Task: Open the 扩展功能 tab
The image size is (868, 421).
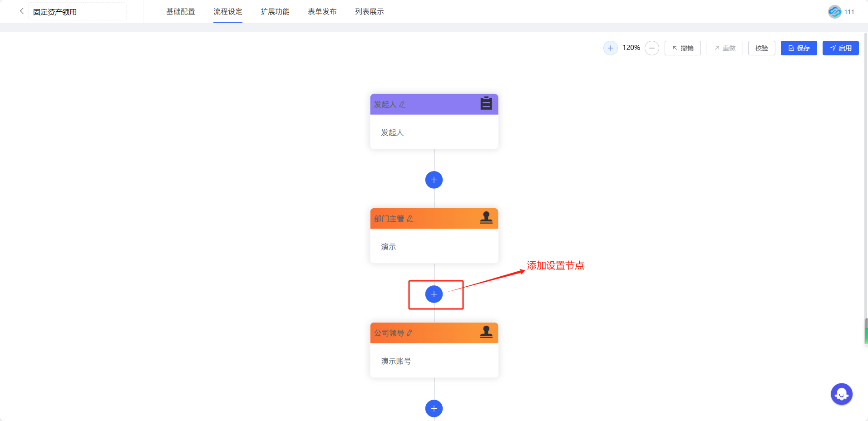Action: 275,12
